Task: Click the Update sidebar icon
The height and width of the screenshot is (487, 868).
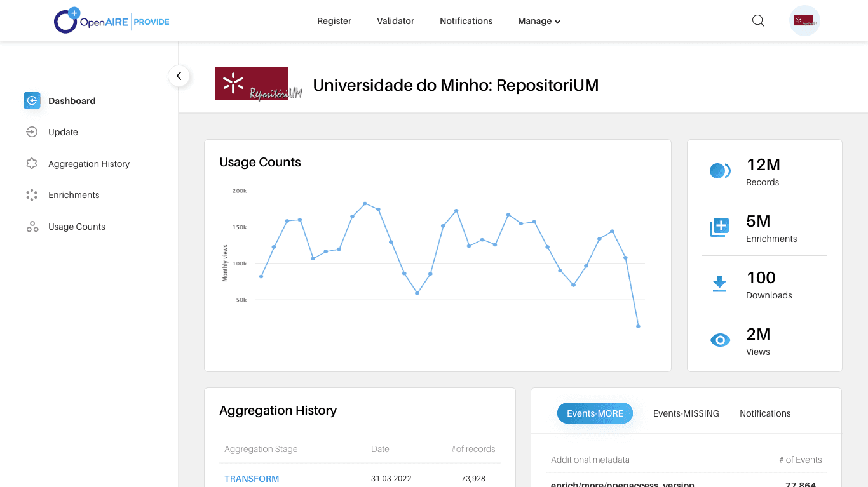Action: tap(32, 132)
